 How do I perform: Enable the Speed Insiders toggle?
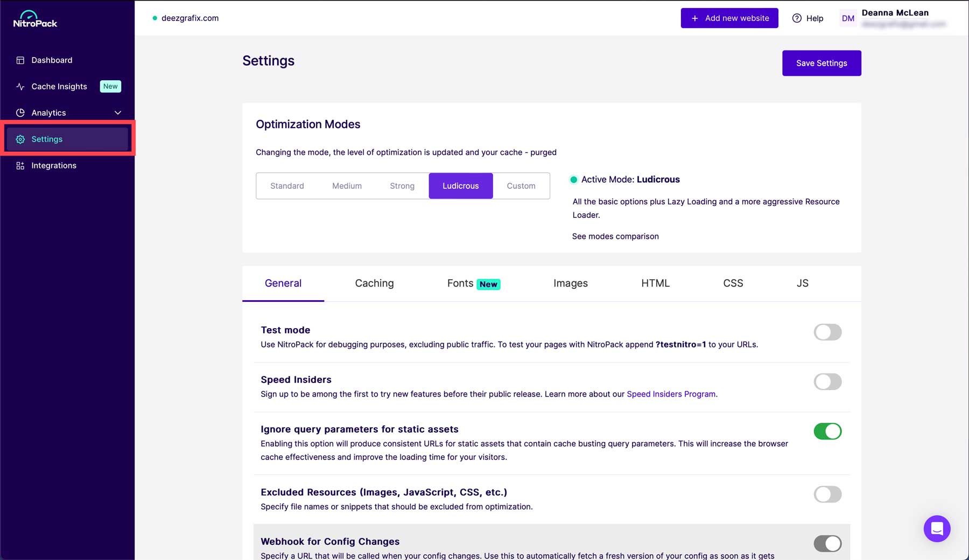point(827,381)
